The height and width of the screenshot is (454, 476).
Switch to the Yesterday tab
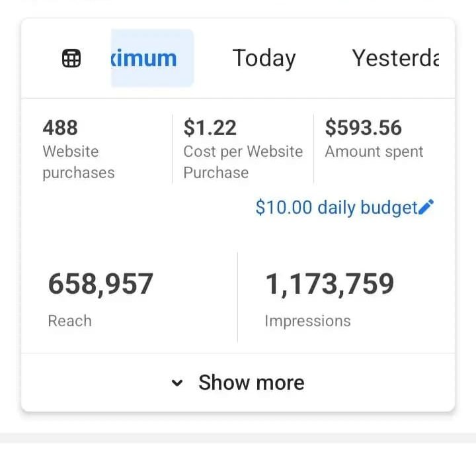[x=395, y=58]
